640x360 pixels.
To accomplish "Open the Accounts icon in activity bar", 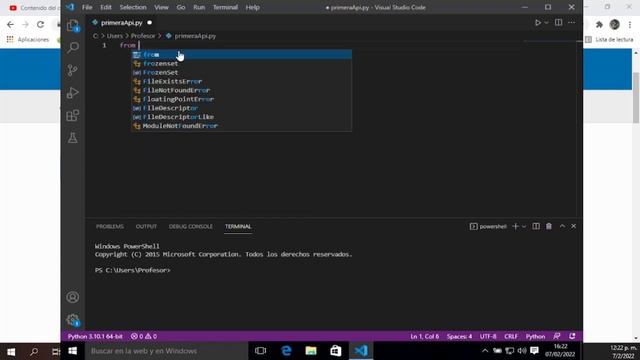I will pos(73,297).
